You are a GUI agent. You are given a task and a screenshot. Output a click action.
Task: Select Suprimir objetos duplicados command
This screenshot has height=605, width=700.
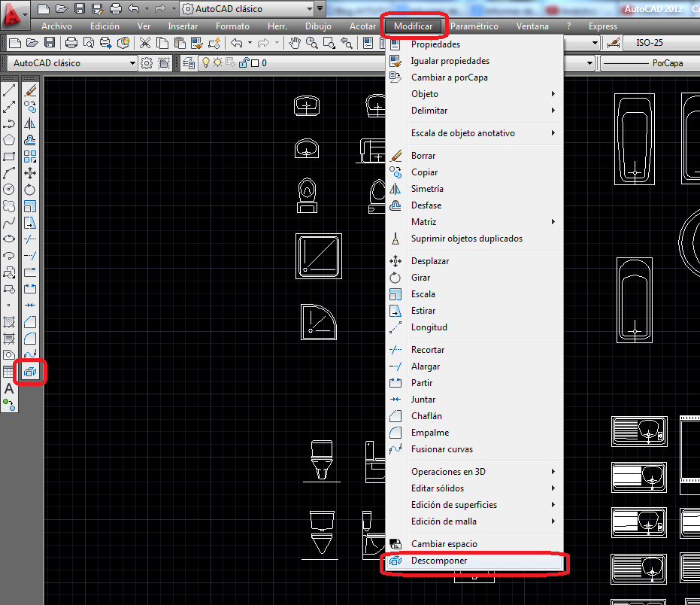(x=469, y=239)
